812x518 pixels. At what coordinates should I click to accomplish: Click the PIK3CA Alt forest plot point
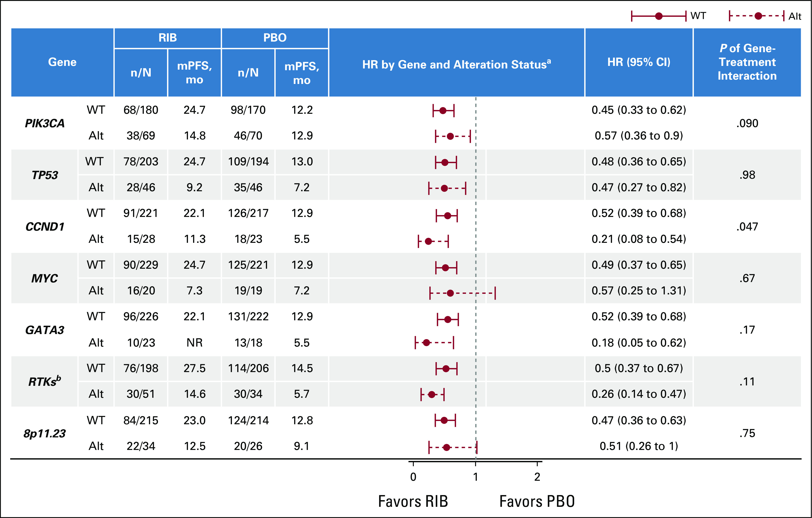click(x=450, y=137)
